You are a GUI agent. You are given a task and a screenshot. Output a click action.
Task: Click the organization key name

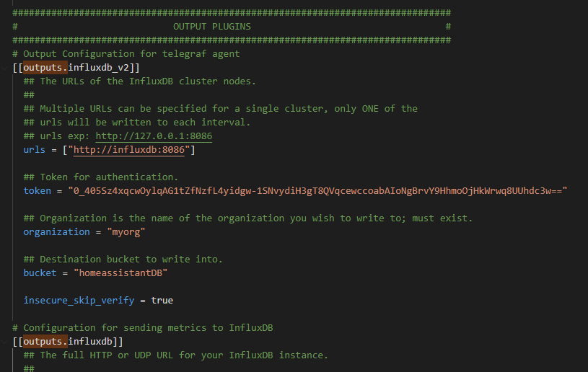pos(56,232)
